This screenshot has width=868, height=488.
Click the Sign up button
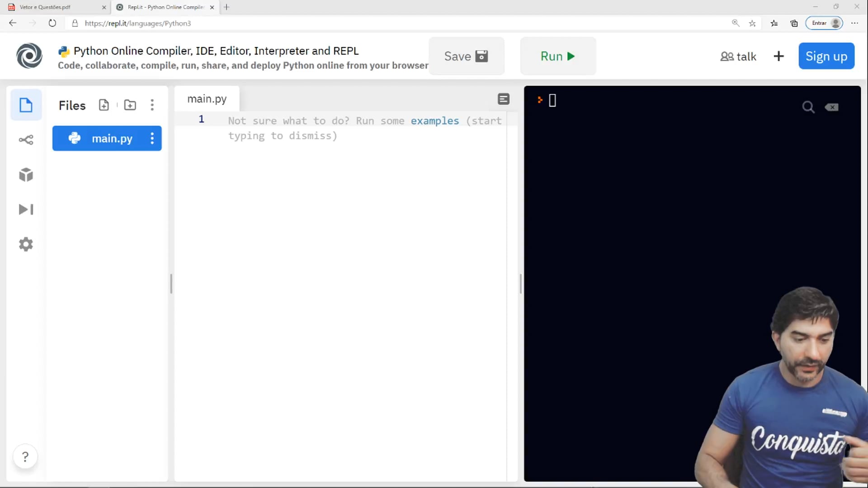point(826,56)
